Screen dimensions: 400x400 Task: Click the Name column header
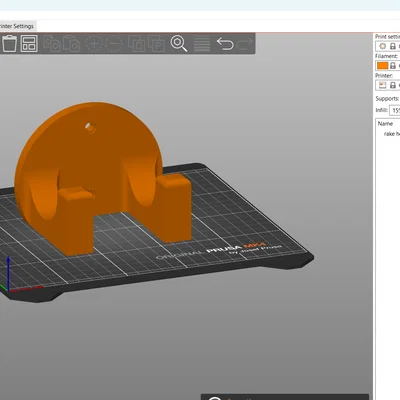[x=385, y=123]
